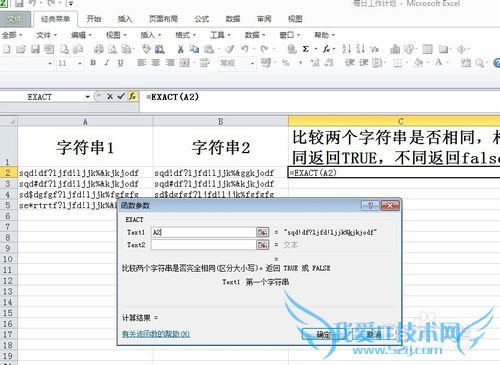Switch to the 开始 ribbon tab
Viewport: 500px width, 365px height.
coord(94,19)
